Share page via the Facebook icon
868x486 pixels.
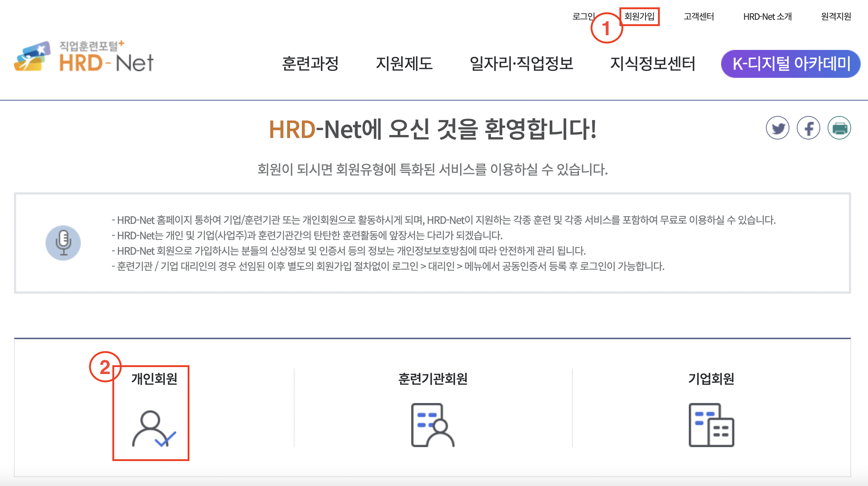(x=809, y=128)
